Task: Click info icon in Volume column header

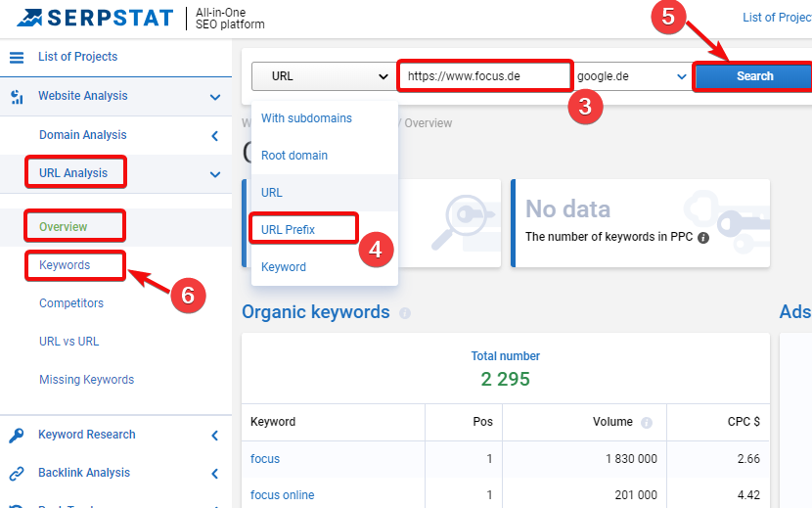Action: point(647,423)
